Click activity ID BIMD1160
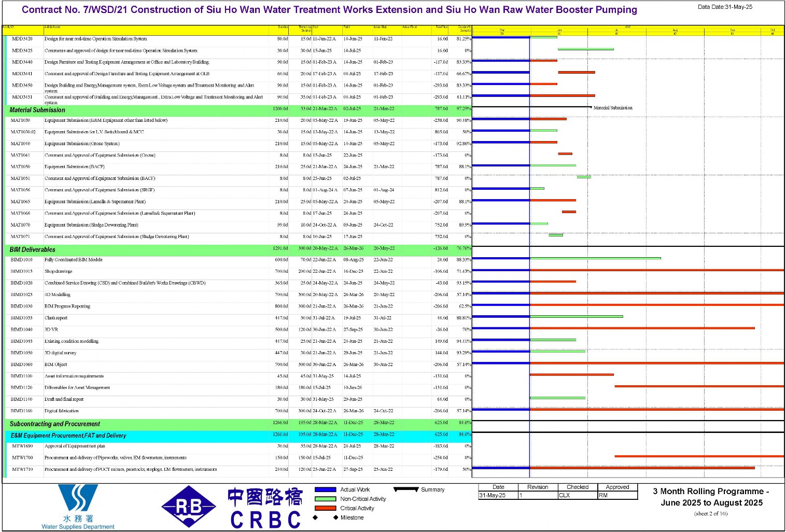 coord(21,411)
